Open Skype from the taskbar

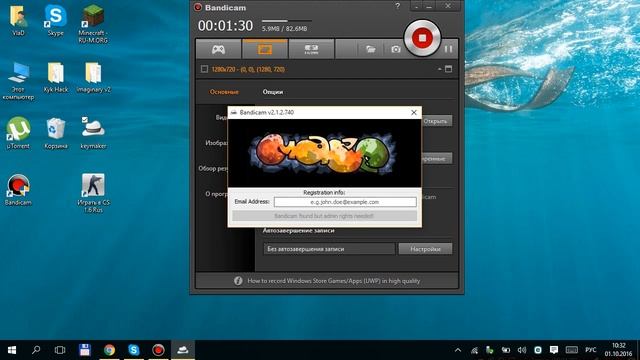(133, 350)
